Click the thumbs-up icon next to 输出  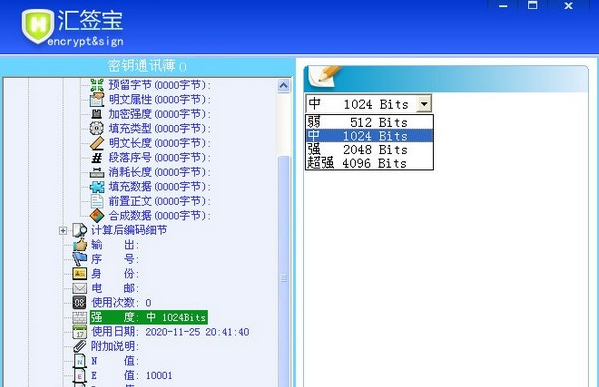[79, 245]
